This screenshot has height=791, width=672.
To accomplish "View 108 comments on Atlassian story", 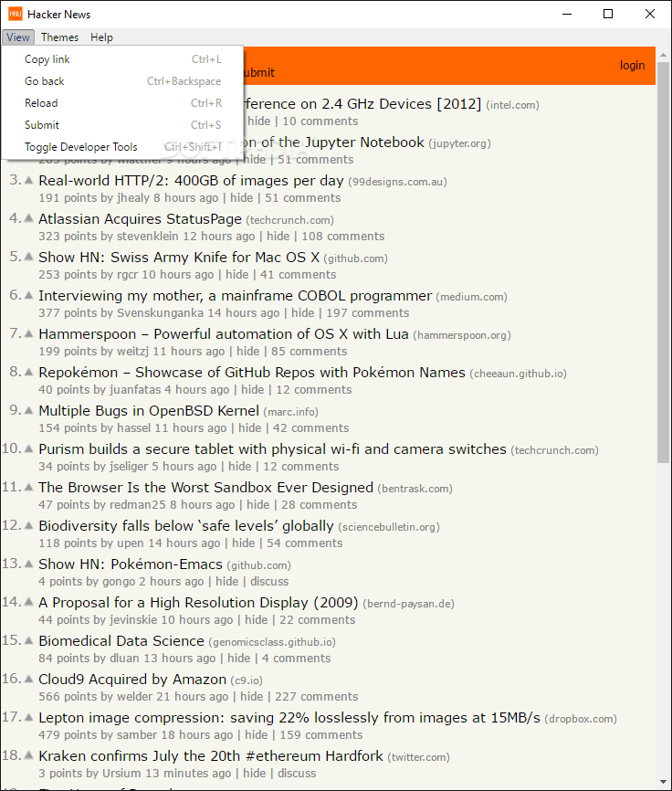I will click(342, 236).
